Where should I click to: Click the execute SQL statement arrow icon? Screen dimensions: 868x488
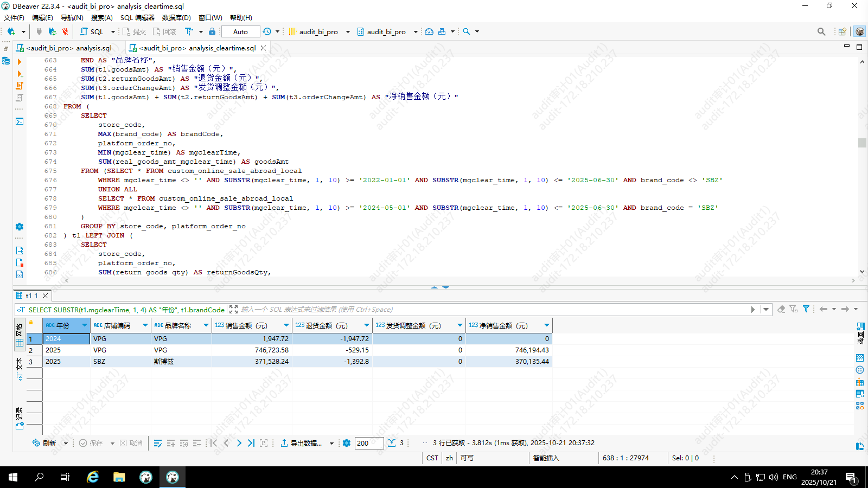(20, 62)
